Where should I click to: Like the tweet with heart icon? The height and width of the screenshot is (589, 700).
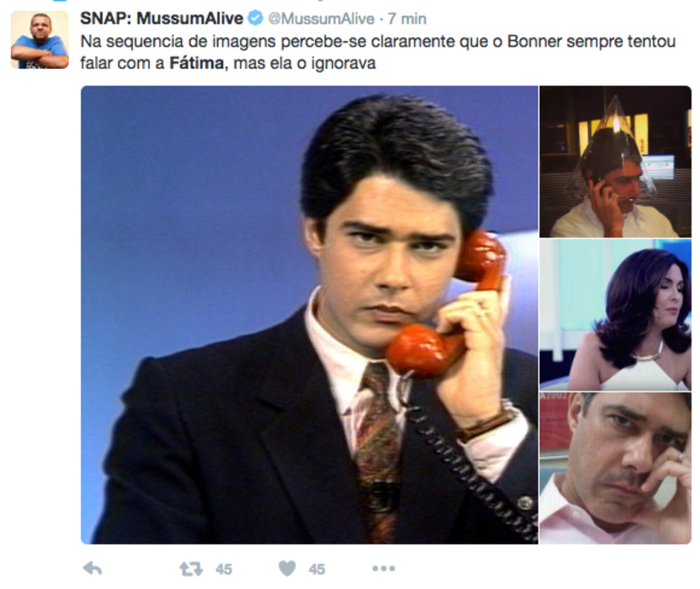(287, 568)
